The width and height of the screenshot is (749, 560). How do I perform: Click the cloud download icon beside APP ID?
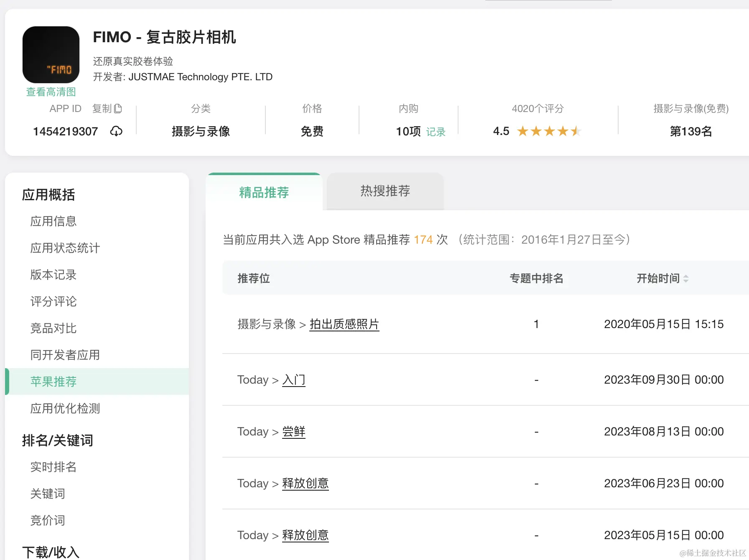pyautogui.click(x=116, y=131)
